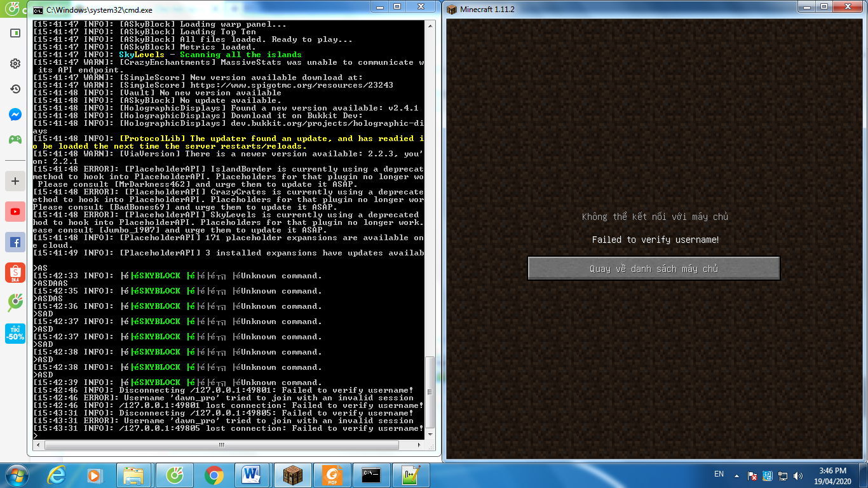Viewport: 868px width, 488px height.
Task: Click 'Không thể kết nối với máy chủ' text
Action: coord(655,217)
